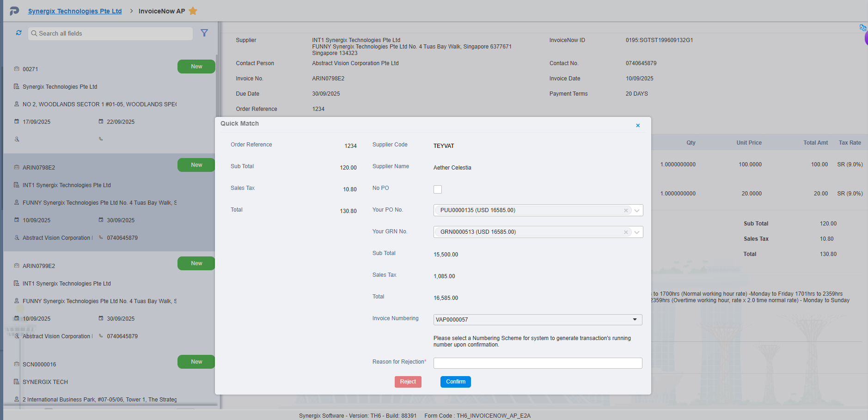Tick the No PO checkbox

(x=438, y=189)
